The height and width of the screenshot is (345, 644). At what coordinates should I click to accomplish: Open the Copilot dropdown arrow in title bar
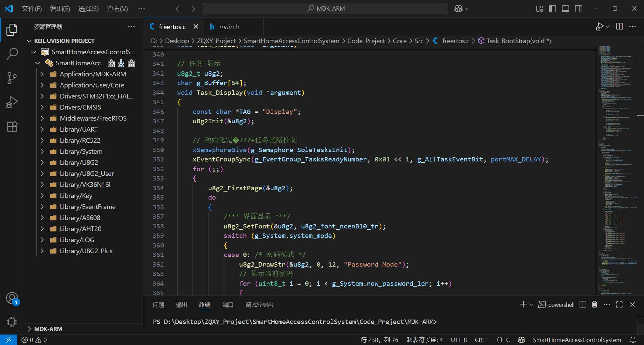pyautogui.click(x=466, y=9)
